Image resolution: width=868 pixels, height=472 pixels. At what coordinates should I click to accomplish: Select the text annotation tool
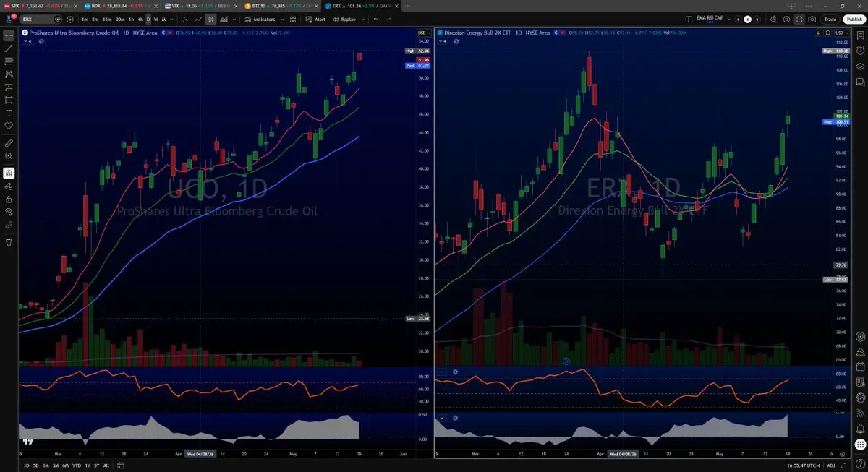click(x=9, y=113)
